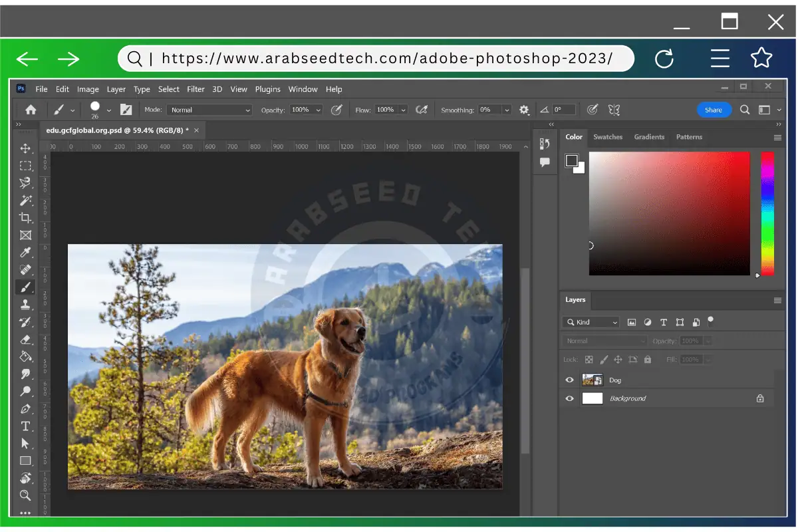
Task: Open the Filter menu
Action: (x=196, y=88)
